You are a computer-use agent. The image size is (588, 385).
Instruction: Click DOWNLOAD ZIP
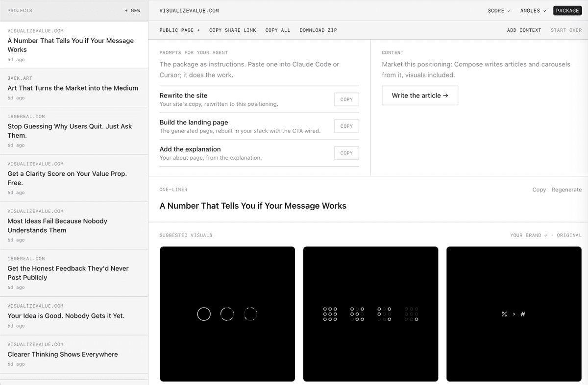click(318, 30)
